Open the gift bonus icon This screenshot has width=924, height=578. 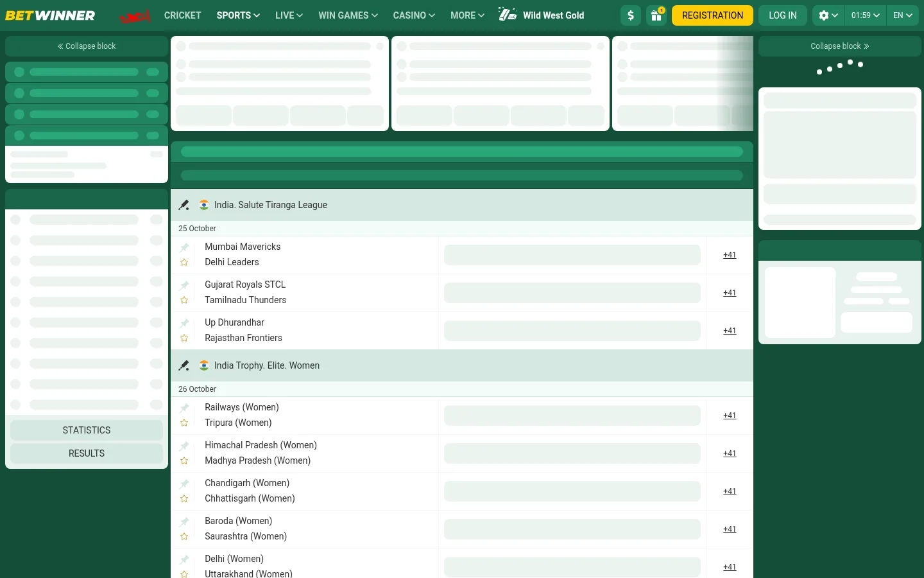click(656, 15)
